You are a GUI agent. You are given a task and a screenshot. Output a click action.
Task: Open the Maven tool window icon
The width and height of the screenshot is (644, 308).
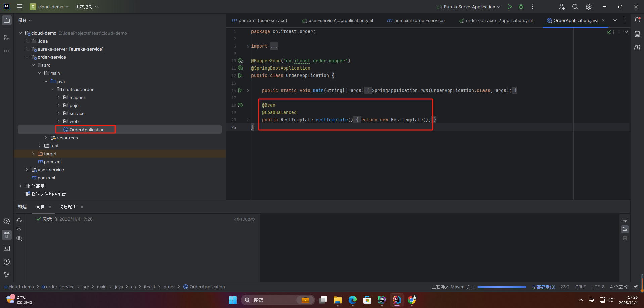click(x=637, y=47)
